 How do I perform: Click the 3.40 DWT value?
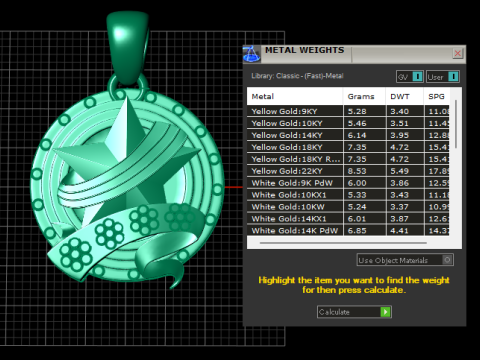[x=399, y=111]
